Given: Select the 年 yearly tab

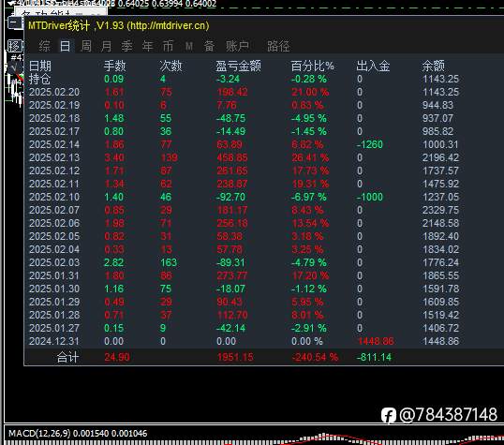Looking at the screenshot, I should coord(147,46).
